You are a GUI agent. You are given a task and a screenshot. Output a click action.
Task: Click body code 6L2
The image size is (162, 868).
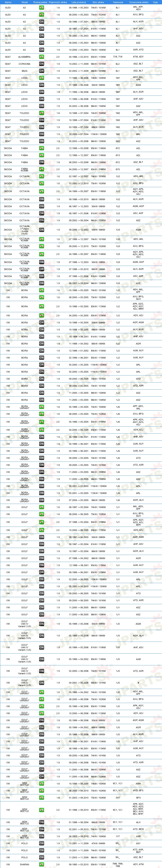point(118,64)
